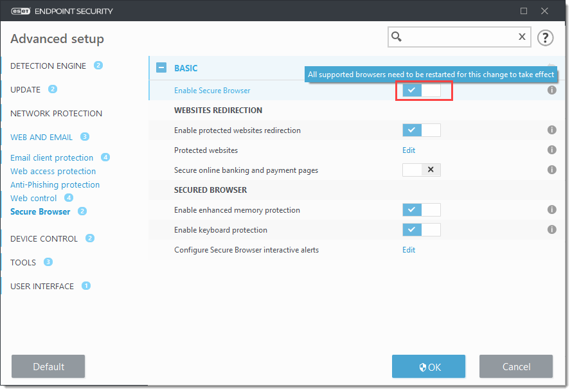
Task: Select Web access protection
Action: [53, 172]
